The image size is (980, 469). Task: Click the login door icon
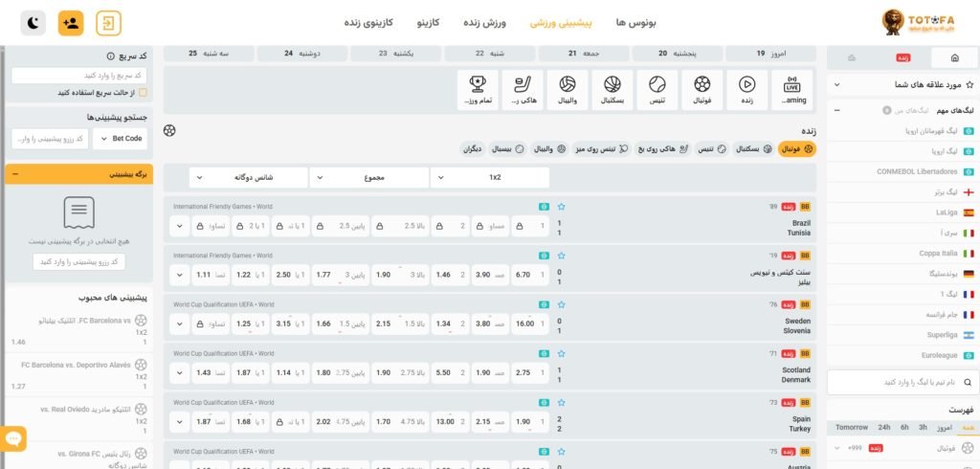click(x=109, y=22)
